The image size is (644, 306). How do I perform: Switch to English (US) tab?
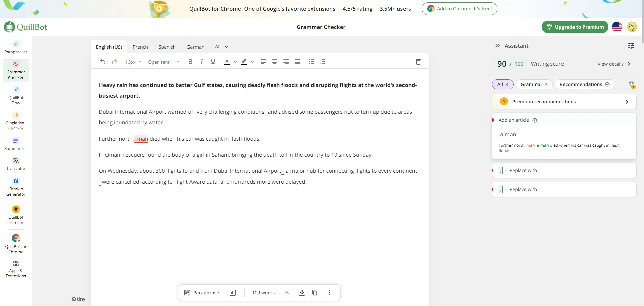tap(109, 47)
